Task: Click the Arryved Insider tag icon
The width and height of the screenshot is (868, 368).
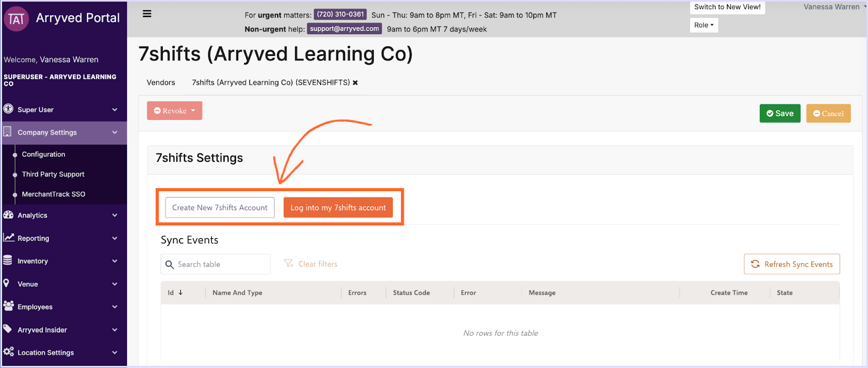Action: pos(8,329)
